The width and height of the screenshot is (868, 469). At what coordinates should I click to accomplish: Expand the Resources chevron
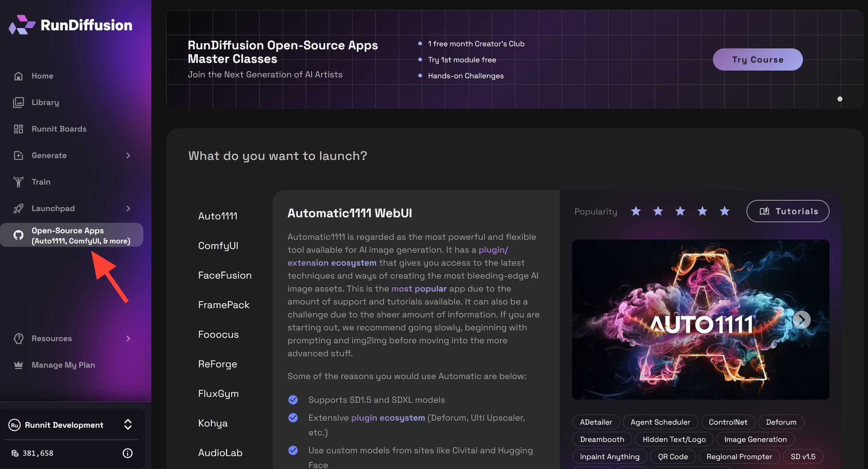point(128,338)
